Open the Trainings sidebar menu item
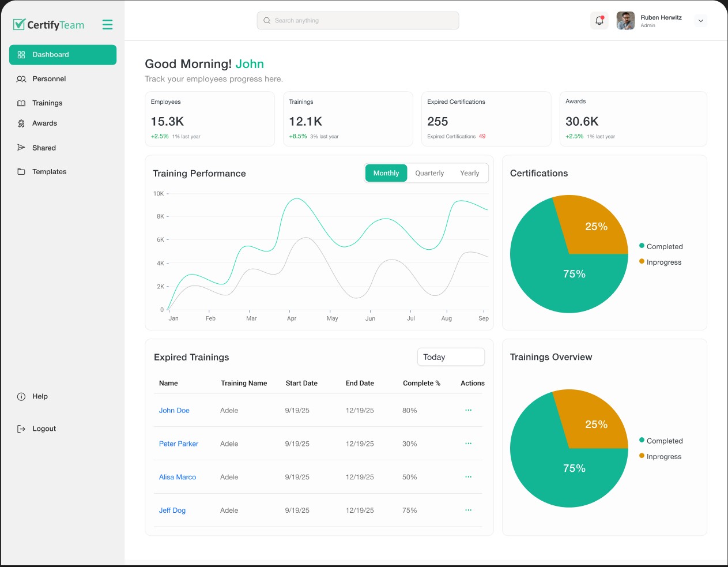The width and height of the screenshot is (728, 567). 47,103
